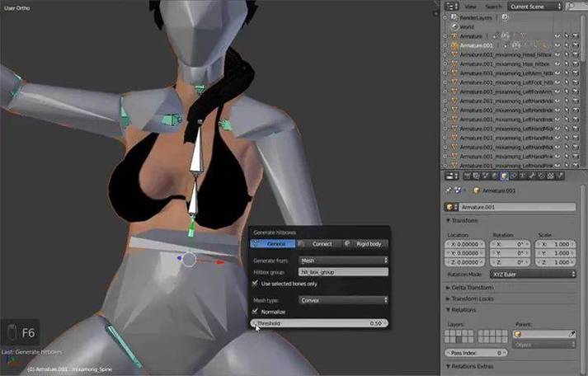Click the RenderLayers icon in the outliner

pyautogui.click(x=454, y=17)
